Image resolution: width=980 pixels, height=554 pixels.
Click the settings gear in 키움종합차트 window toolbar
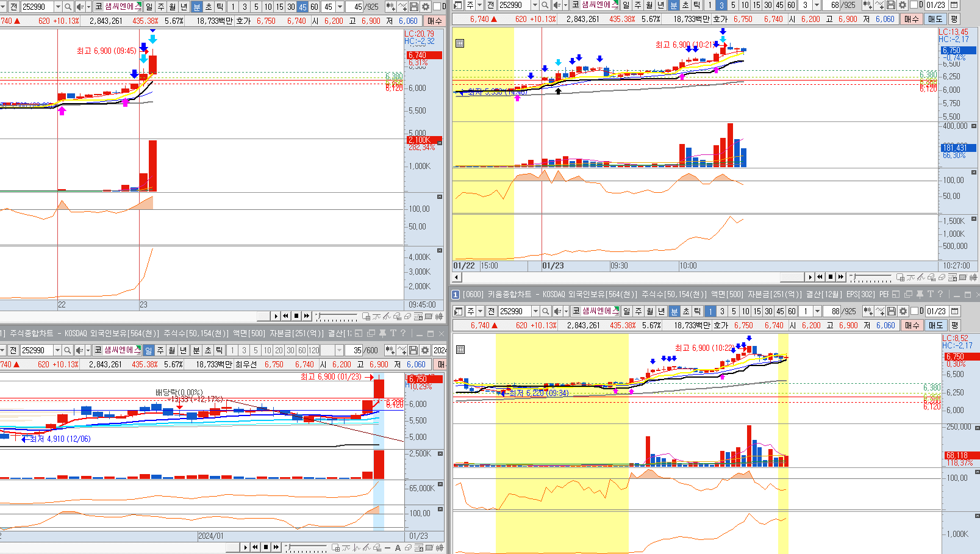[x=903, y=311]
